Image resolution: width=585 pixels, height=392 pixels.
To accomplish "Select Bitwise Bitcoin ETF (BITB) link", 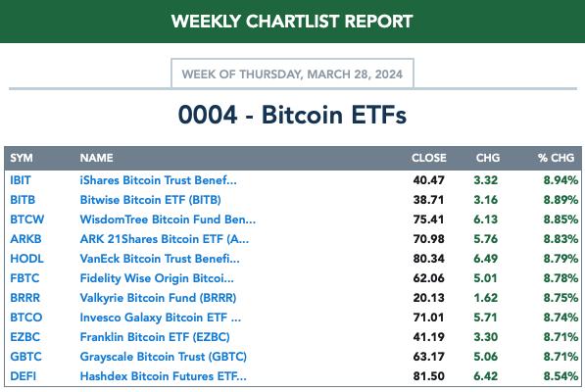I will [150, 200].
